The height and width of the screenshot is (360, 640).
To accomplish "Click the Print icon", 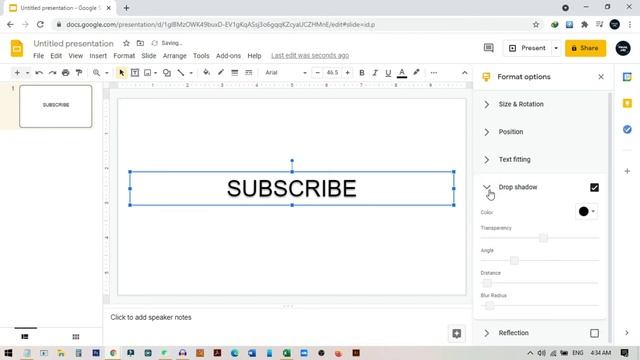I will (66, 73).
